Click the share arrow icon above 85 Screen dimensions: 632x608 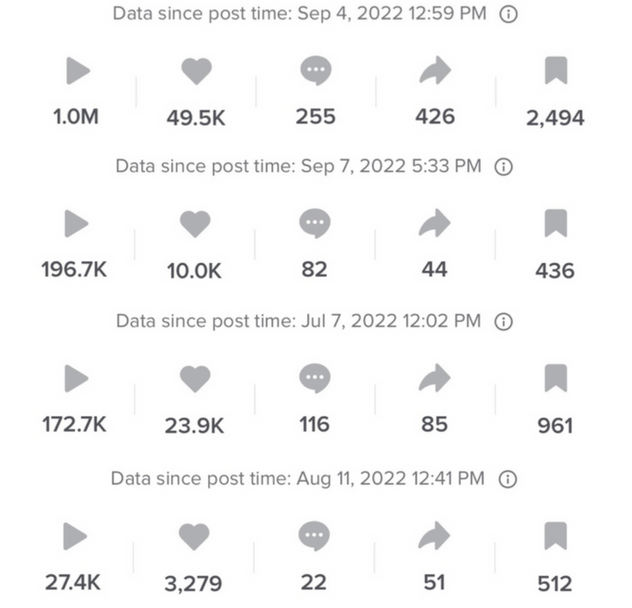coord(434,378)
